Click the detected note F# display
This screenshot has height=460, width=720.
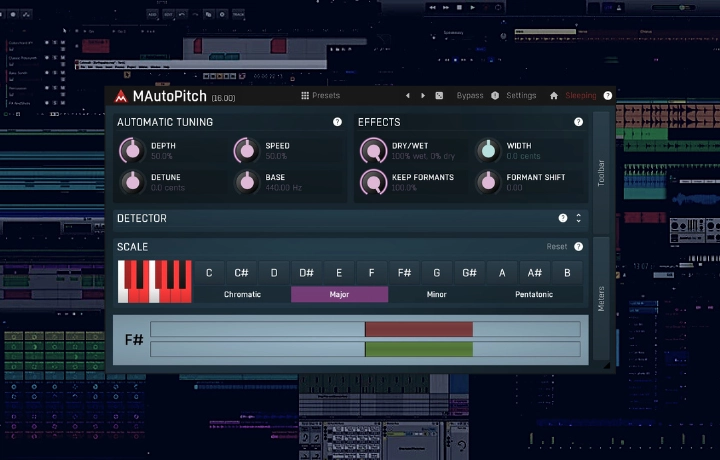(134, 340)
